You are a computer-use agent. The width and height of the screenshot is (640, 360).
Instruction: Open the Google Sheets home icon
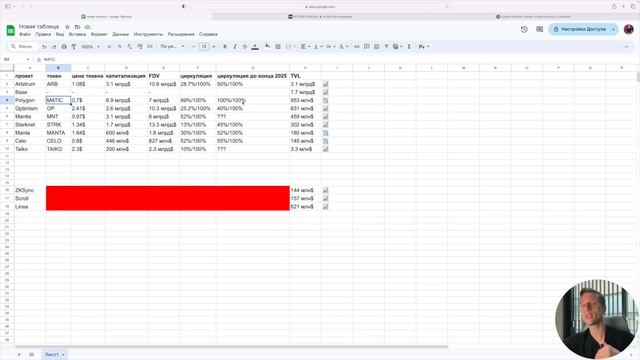click(x=11, y=30)
